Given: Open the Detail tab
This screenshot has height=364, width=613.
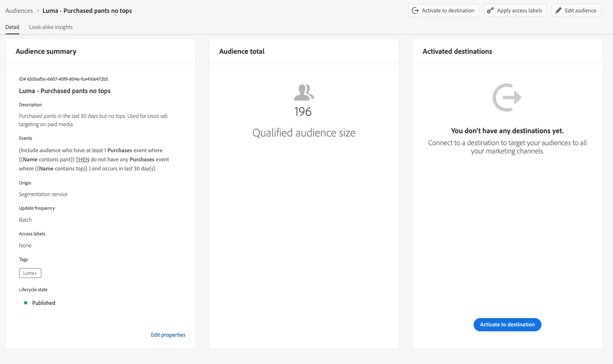Looking at the screenshot, I should pyautogui.click(x=12, y=27).
